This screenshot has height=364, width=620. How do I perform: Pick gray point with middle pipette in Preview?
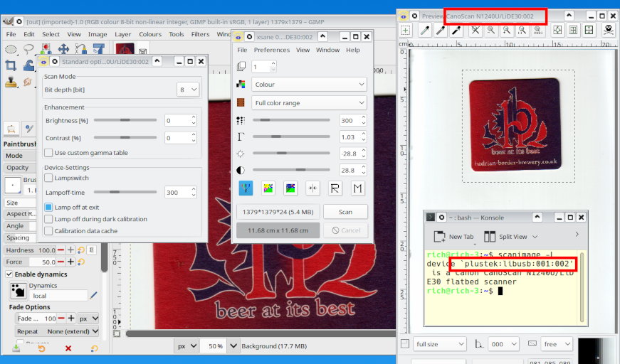pos(441,31)
